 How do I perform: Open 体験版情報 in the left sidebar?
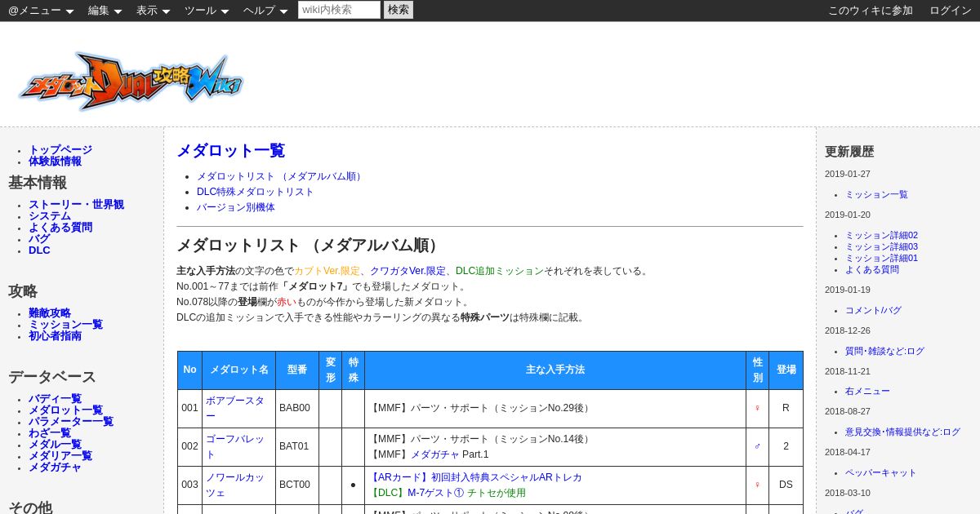click(x=55, y=162)
